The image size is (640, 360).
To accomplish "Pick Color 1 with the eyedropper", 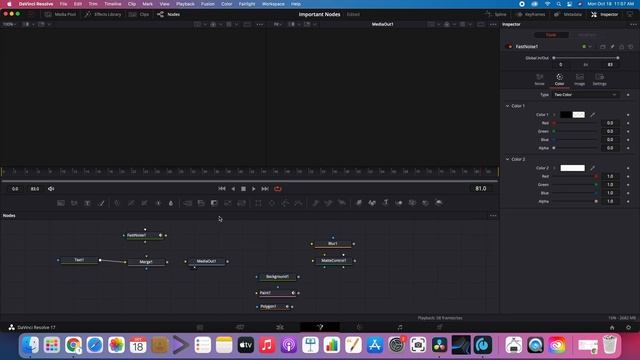I will click(593, 115).
